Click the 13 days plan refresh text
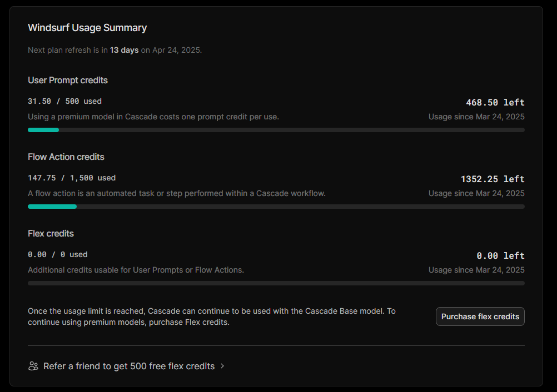Image resolution: width=557 pixels, height=392 pixels. (x=124, y=50)
